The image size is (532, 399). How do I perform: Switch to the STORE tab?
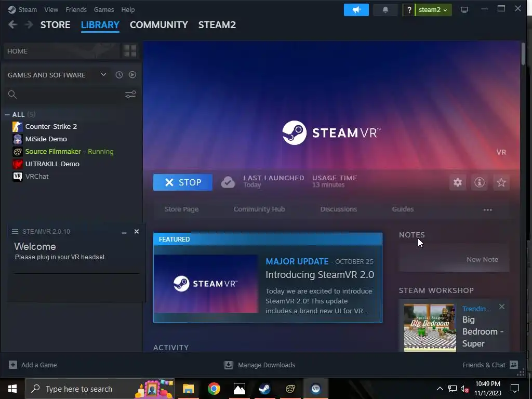point(55,25)
